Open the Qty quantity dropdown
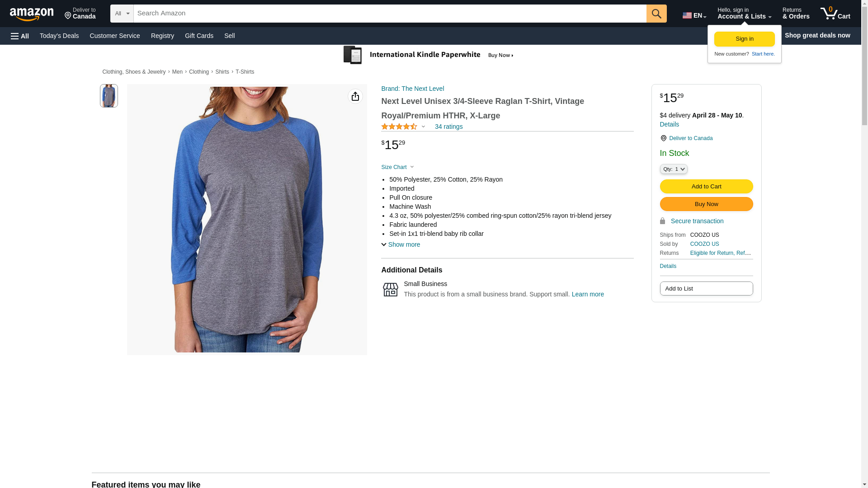The image size is (868, 488). pyautogui.click(x=673, y=169)
